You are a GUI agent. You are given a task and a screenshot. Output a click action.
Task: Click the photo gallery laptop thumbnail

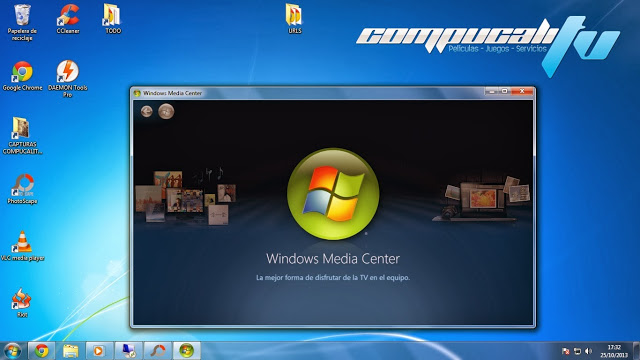pos(482,199)
